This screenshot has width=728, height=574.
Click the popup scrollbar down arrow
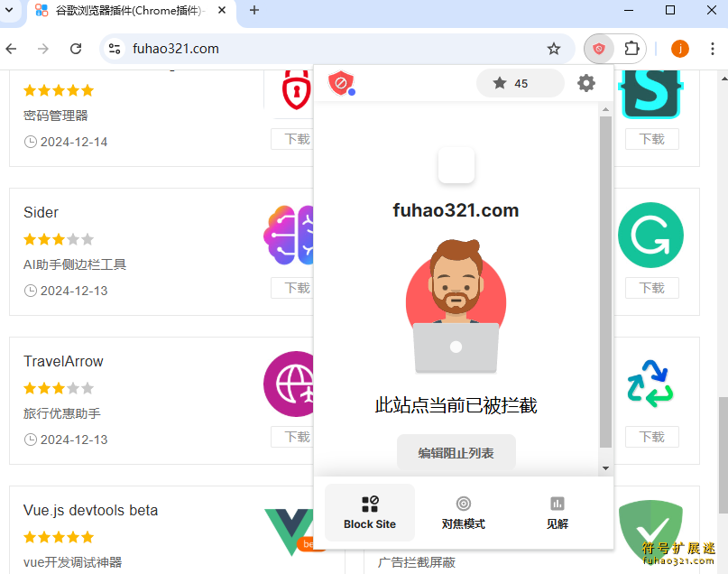[605, 468]
